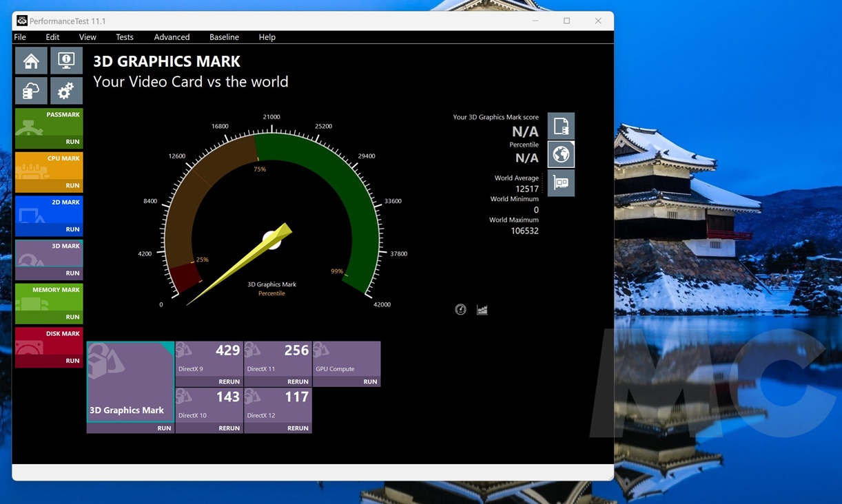Open the Home screen icon
The image size is (842, 504).
click(31, 61)
